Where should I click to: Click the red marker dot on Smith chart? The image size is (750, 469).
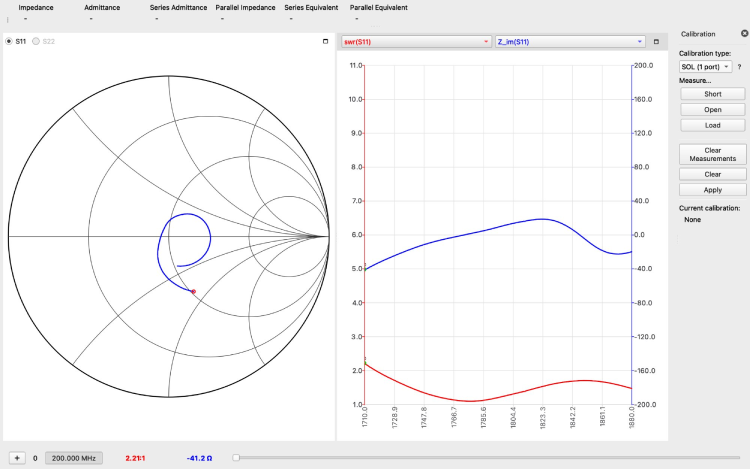pos(193,291)
